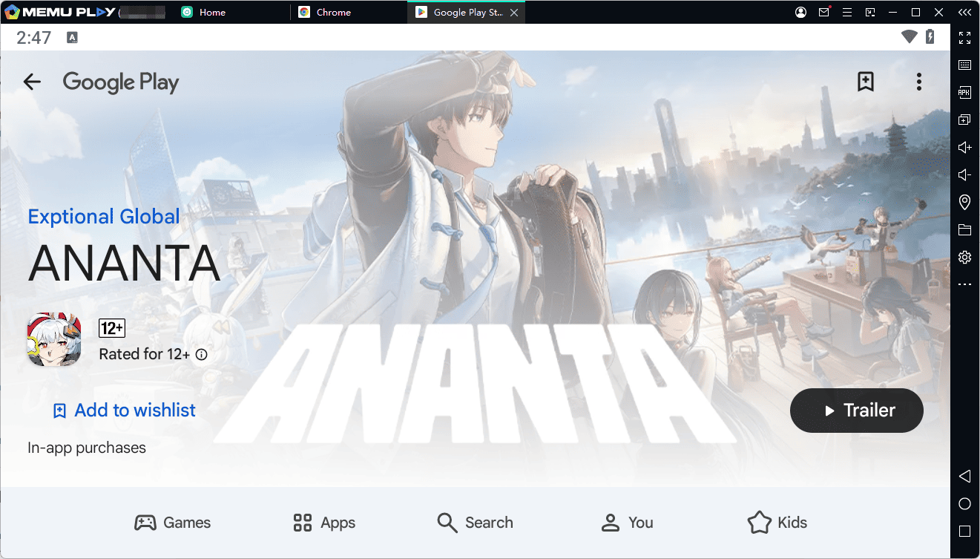Open the You tab
The width and height of the screenshot is (980, 559).
pyautogui.click(x=627, y=523)
